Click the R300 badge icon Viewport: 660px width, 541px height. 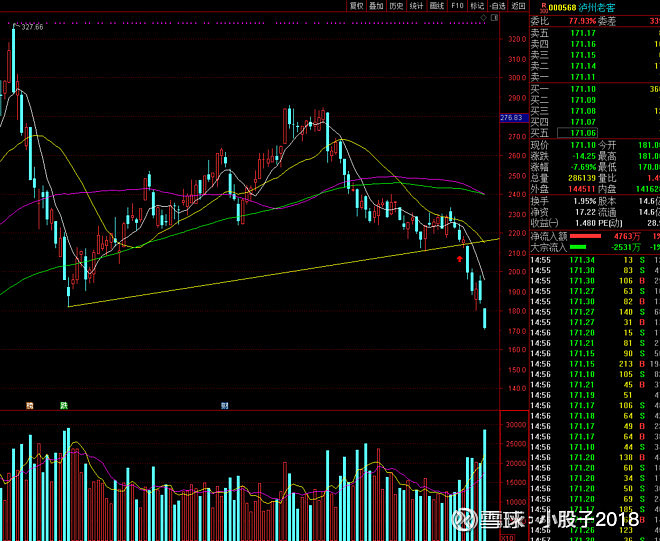coord(544,7)
